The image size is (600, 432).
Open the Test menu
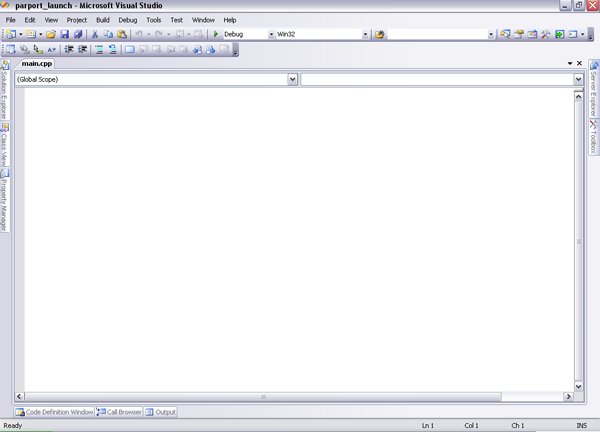click(176, 20)
